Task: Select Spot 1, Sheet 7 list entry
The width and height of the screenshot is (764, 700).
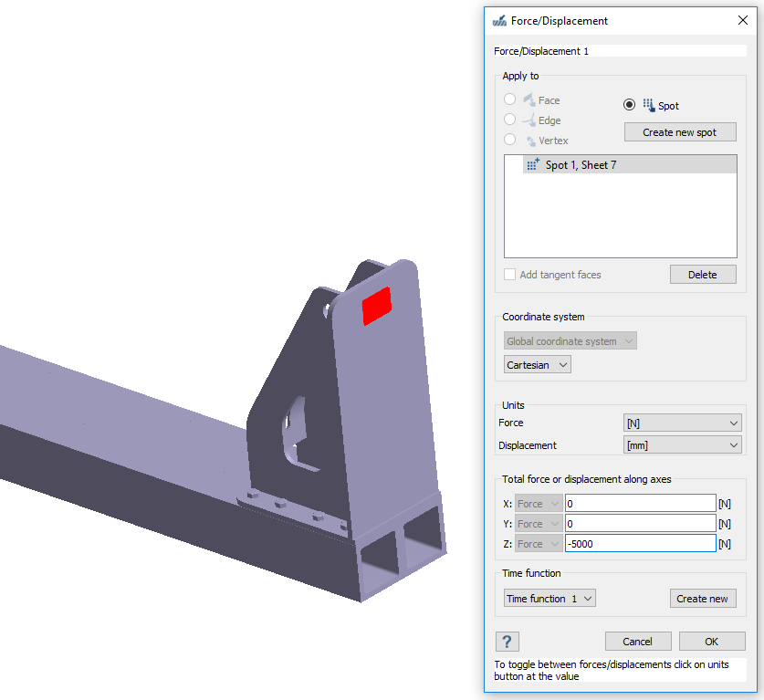Action: click(x=620, y=165)
